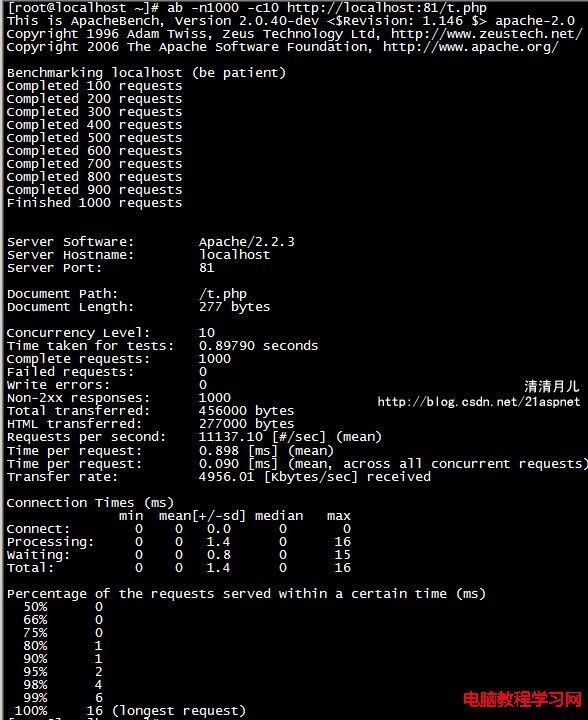Click the Finished 1000 requests line

coord(95,203)
